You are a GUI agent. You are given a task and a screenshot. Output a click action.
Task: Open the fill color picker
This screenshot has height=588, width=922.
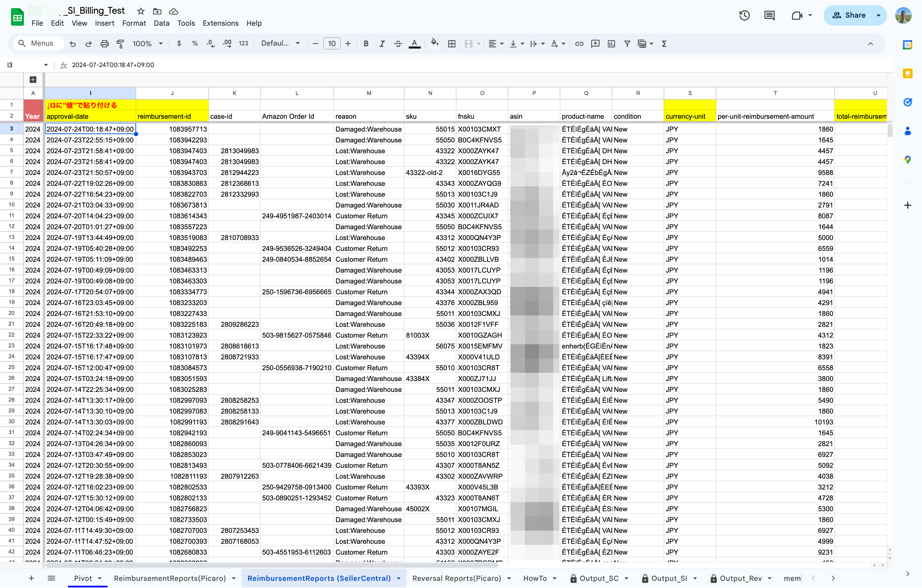(434, 43)
